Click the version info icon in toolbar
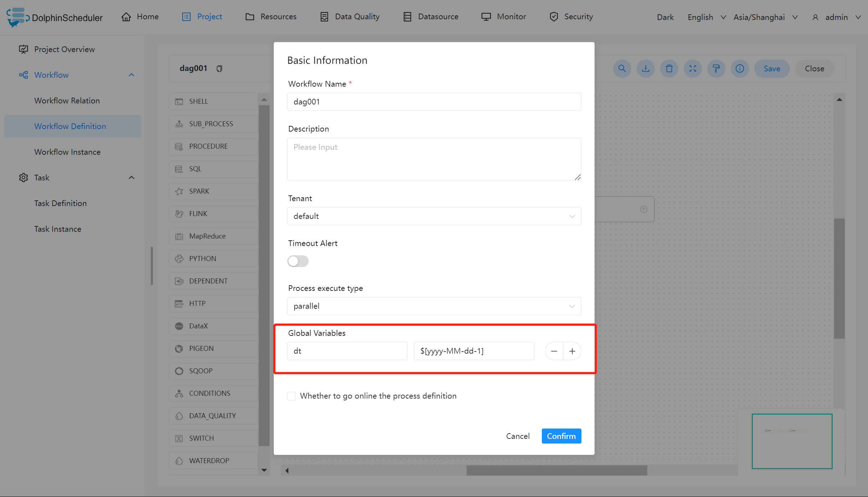The width and height of the screenshot is (868, 497). click(740, 68)
